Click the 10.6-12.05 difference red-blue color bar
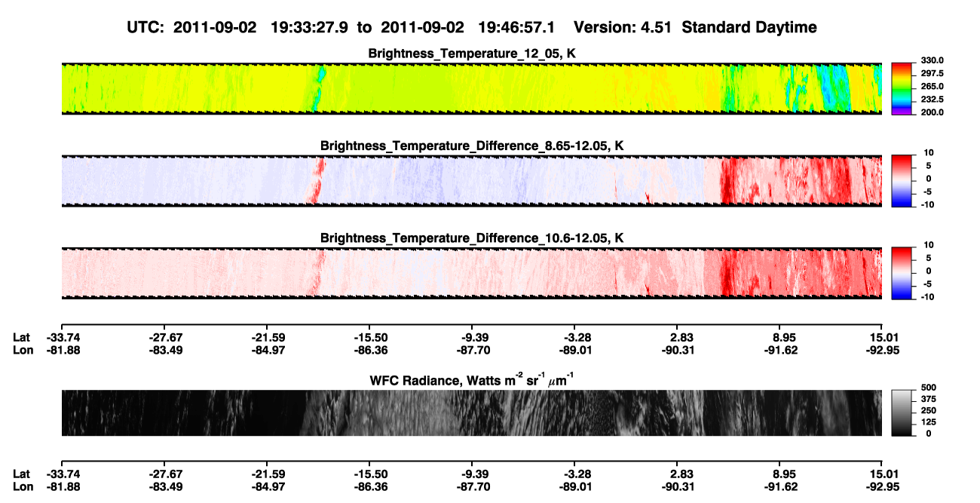Screen dimensions: 980x503 pos(902,272)
